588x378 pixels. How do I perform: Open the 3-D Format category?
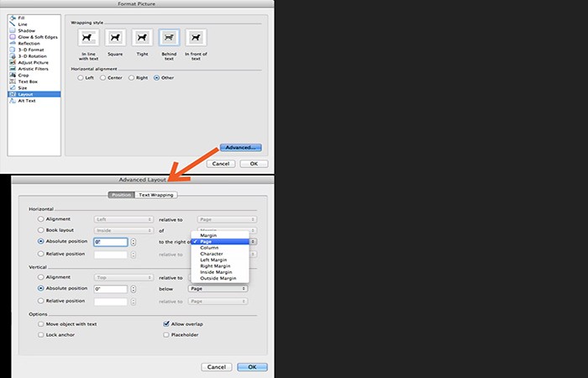[34, 50]
